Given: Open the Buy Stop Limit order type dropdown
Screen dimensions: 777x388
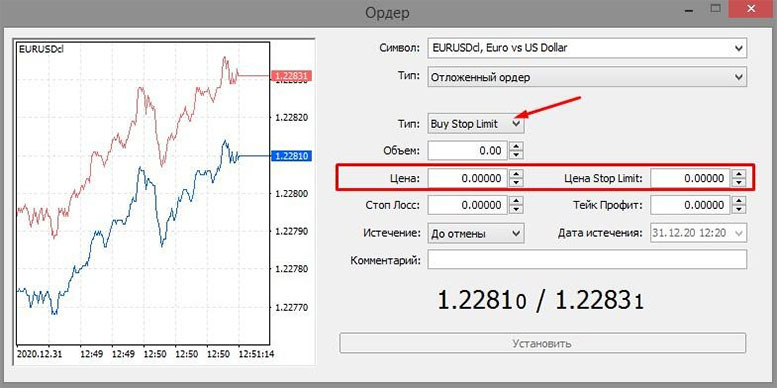Looking at the screenshot, I should coord(476,124).
